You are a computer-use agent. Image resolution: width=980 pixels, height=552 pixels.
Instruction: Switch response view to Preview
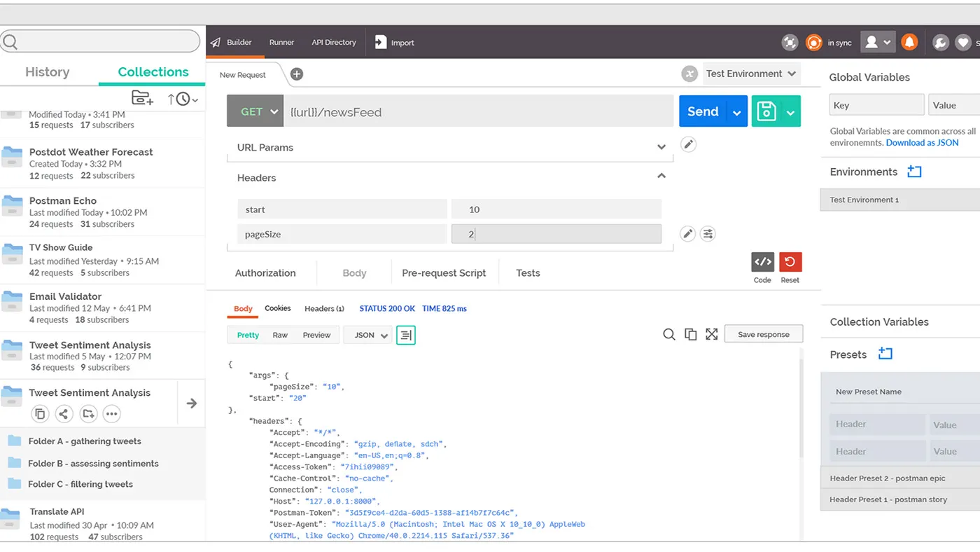tap(316, 335)
